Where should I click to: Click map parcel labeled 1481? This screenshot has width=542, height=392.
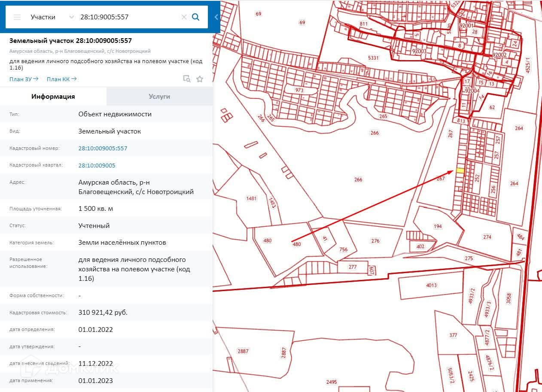[251, 198]
